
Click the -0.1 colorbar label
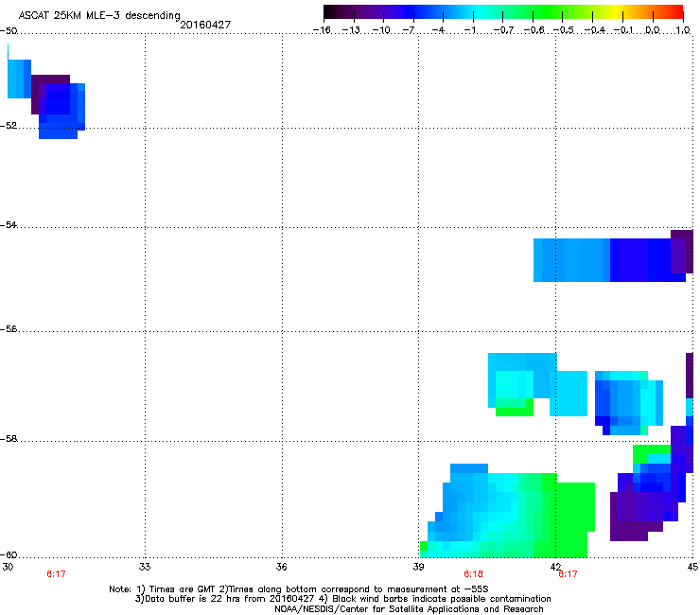point(623,30)
